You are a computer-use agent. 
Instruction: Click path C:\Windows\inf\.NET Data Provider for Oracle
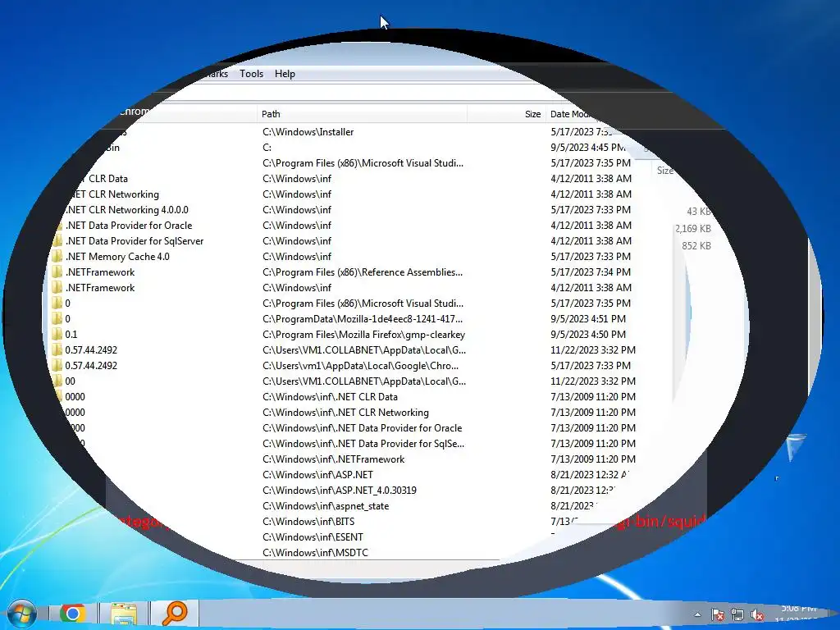tap(362, 427)
